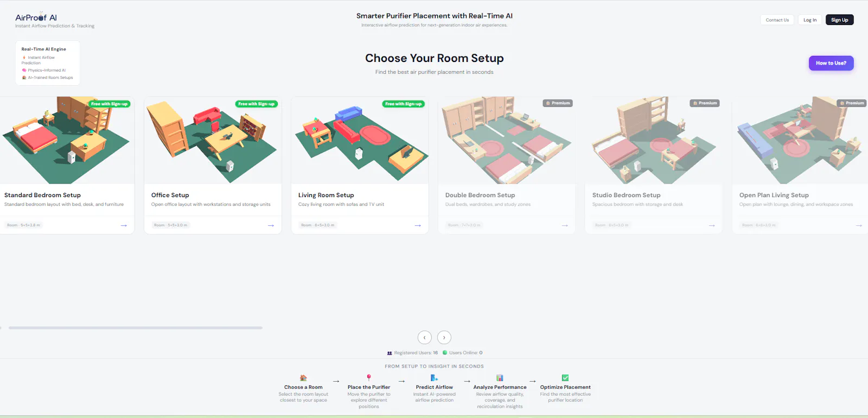Click the Studio Bedroom Setup title
The image size is (868, 418).
627,195
